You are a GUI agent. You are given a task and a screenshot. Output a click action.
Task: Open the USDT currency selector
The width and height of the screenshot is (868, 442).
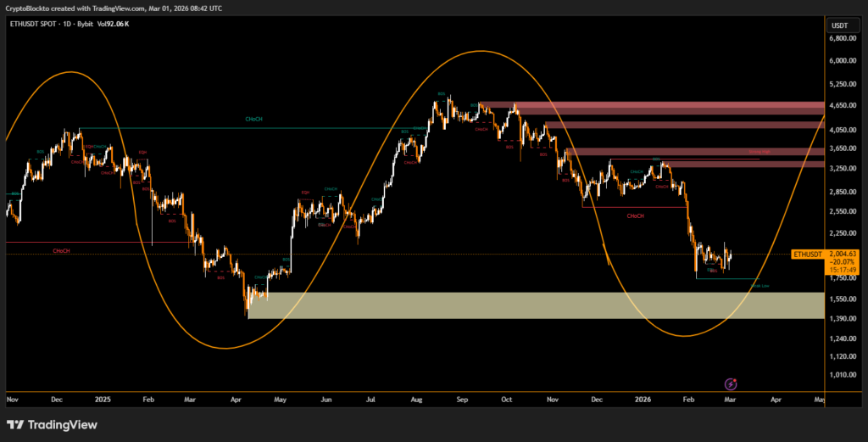(840, 25)
